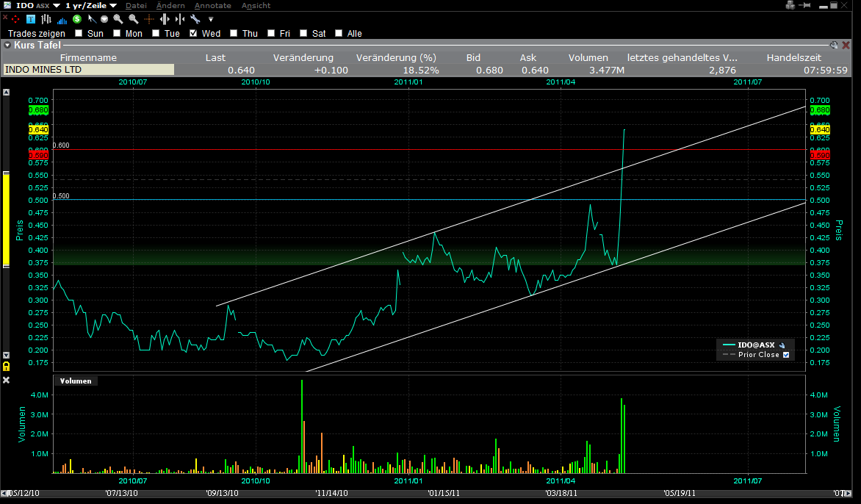
Task: Open the 1 yr/Zeile period dropdown
Action: click(113, 5)
